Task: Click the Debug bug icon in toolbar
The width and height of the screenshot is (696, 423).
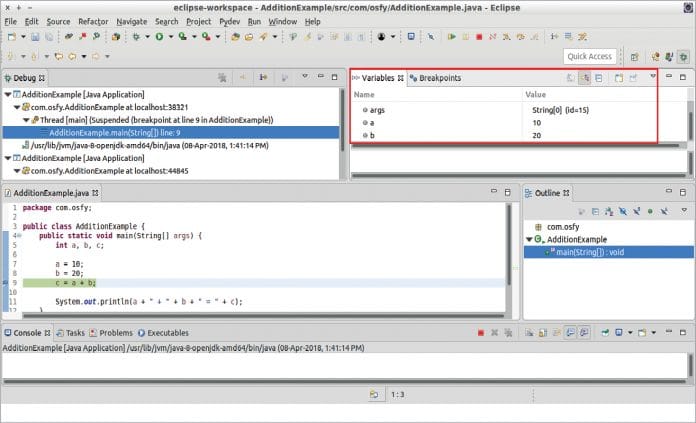Action: [x=133, y=37]
